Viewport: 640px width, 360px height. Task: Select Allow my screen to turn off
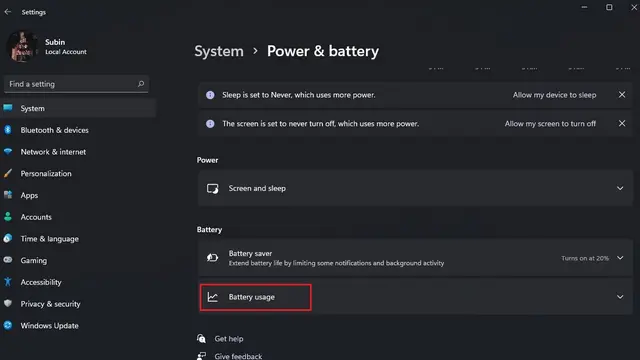click(x=550, y=124)
